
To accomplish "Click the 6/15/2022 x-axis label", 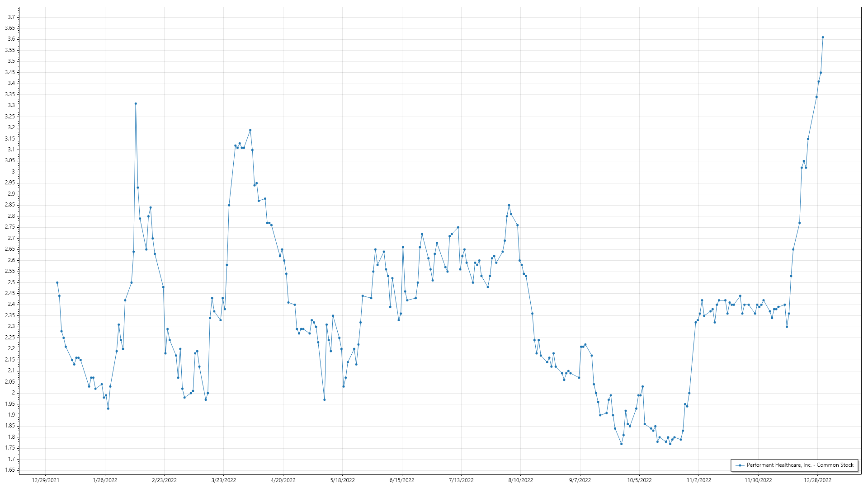I will click(x=402, y=480).
